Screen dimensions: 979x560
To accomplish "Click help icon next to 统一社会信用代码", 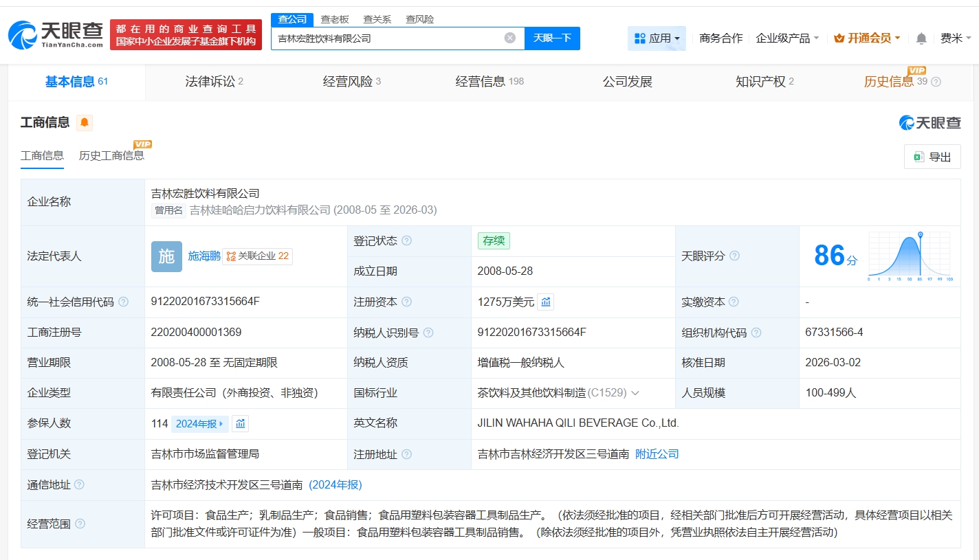I will pyautogui.click(x=123, y=302).
